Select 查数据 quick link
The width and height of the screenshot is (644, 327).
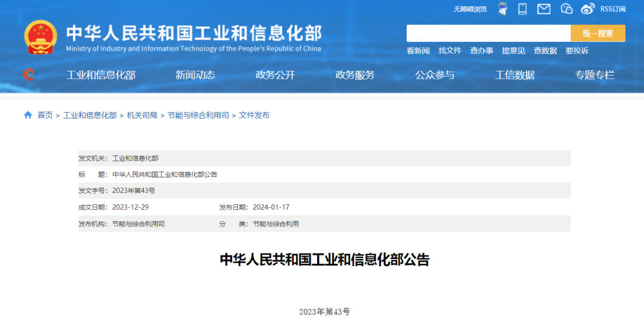(545, 51)
